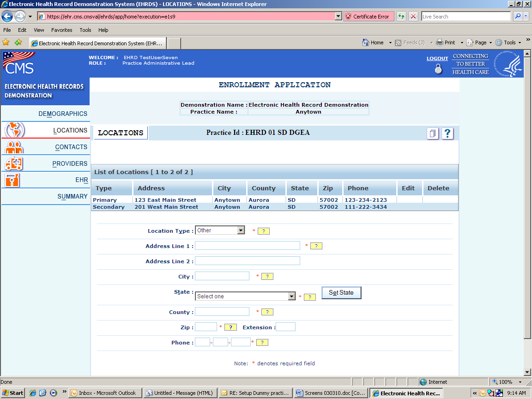Click help icon next to Location Type

click(x=263, y=231)
